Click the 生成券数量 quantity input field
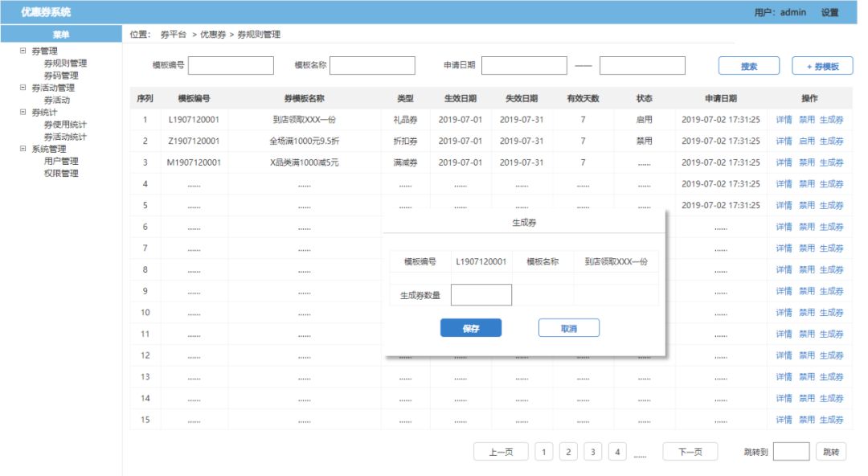This screenshot has width=868, height=476. pos(481,295)
